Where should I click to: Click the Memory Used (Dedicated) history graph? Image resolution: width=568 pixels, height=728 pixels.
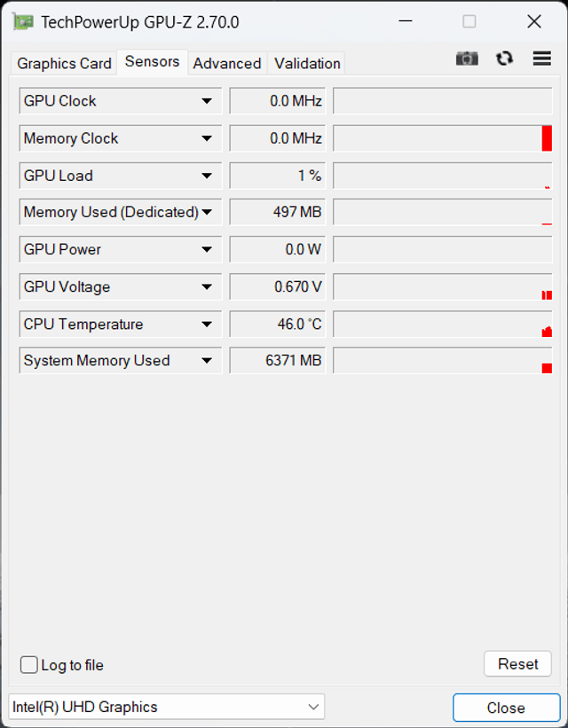click(x=443, y=212)
